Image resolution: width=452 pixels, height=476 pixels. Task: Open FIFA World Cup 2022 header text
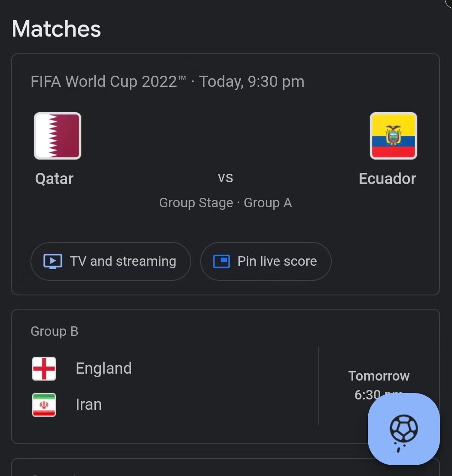[168, 82]
